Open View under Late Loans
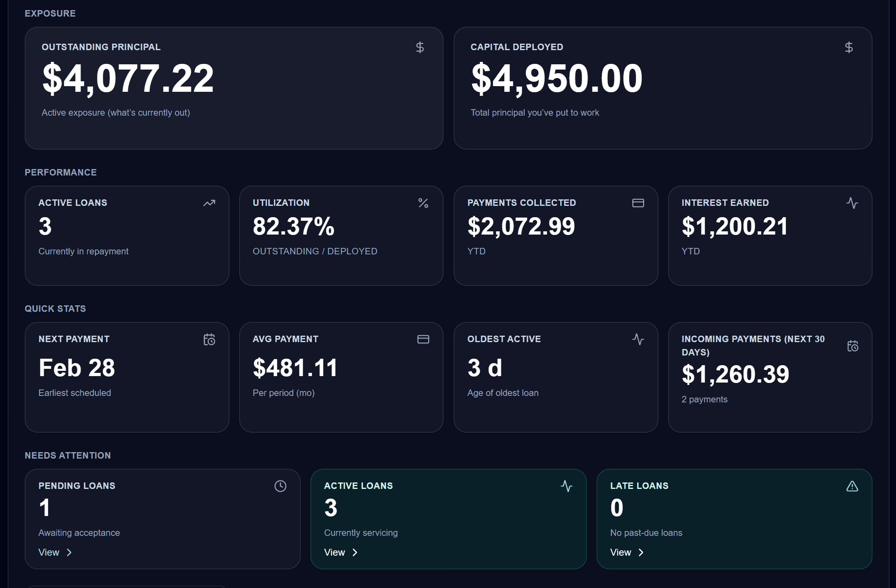Viewport: 896px width, 588px height. coord(620,552)
